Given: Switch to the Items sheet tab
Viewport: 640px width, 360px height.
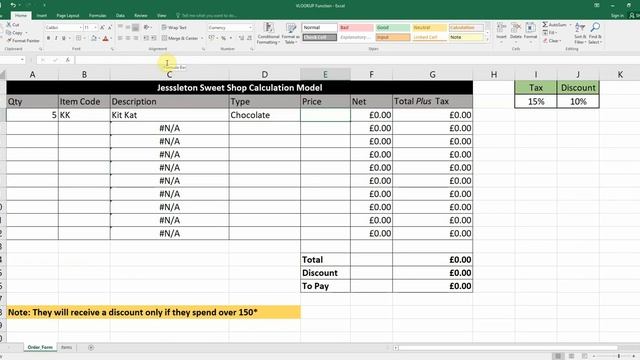Looking at the screenshot, I should (67, 347).
